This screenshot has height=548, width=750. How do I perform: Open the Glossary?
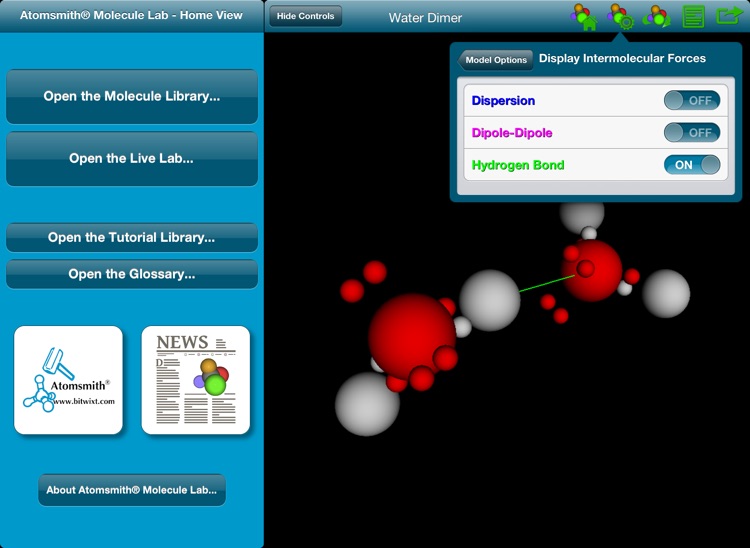(x=132, y=274)
